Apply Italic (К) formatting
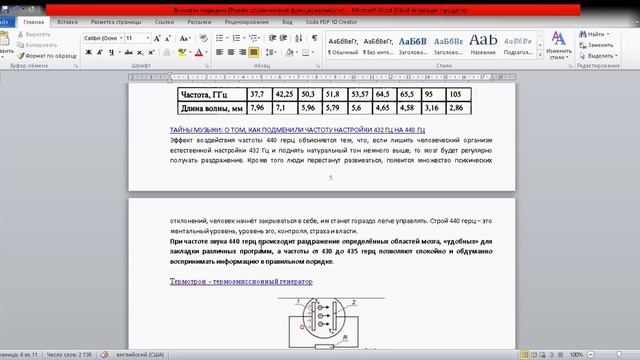 point(100,52)
